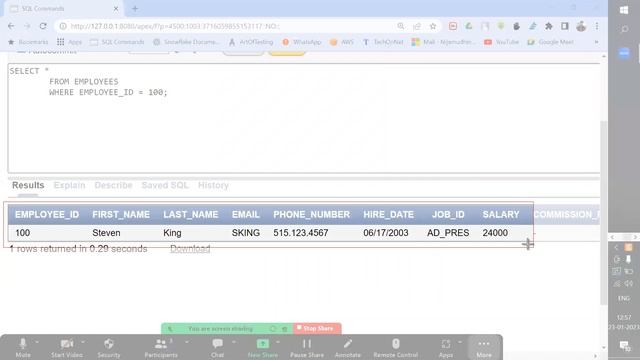Click the browser address bar URL
The width and height of the screenshot is (640, 360).
[175, 26]
